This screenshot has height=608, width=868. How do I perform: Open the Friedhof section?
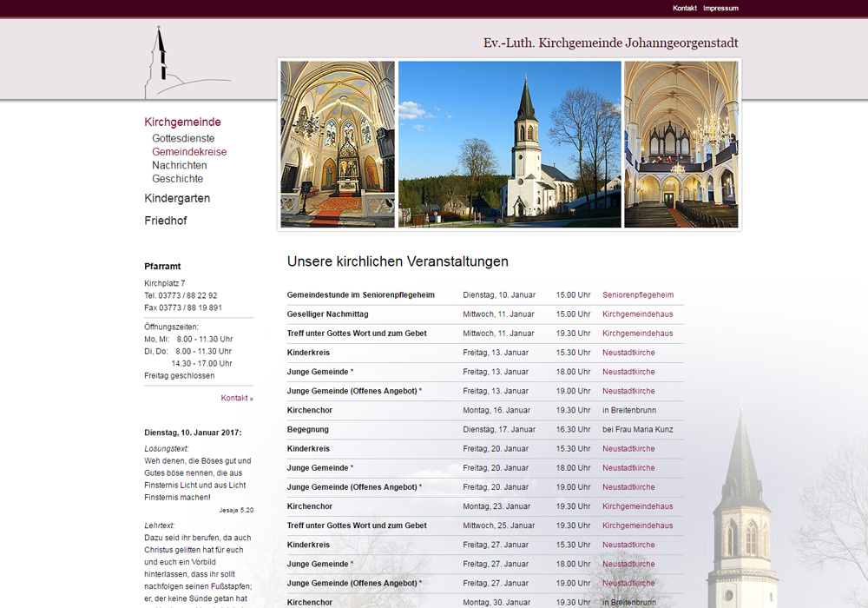tap(166, 221)
